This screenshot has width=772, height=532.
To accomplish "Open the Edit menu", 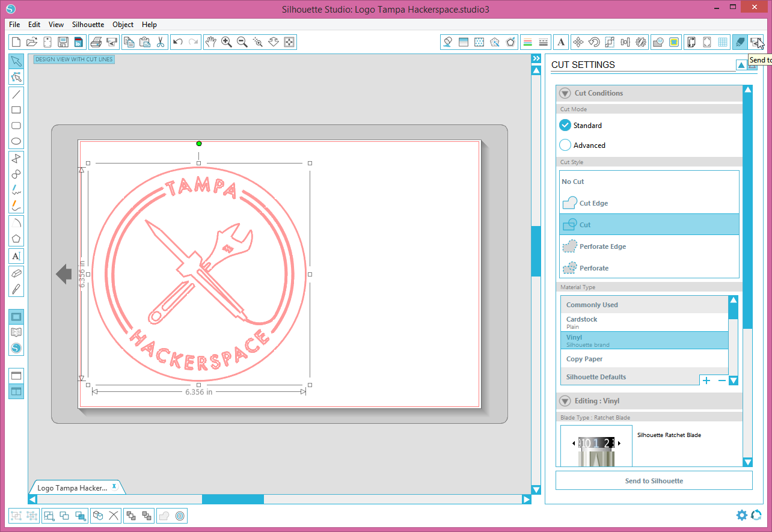I will tap(34, 25).
